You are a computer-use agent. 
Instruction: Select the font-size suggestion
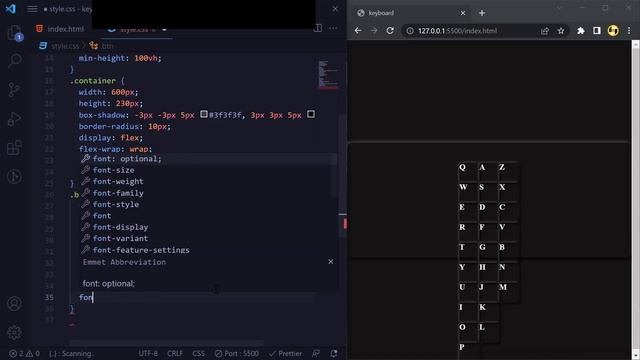point(208,170)
